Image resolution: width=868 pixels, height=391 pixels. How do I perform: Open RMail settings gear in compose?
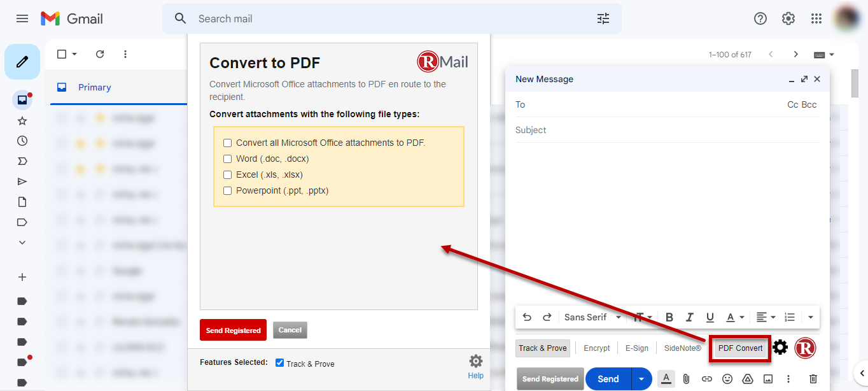(x=780, y=348)
